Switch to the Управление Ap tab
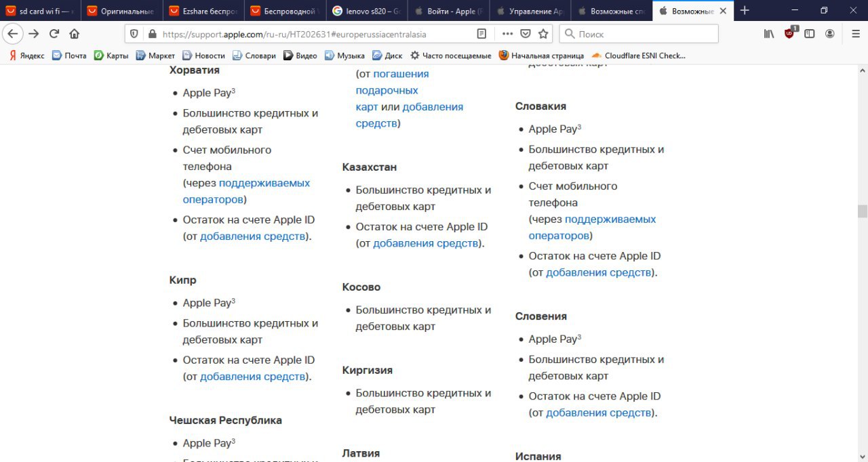The image size is (868, 462). click(529, 11)
